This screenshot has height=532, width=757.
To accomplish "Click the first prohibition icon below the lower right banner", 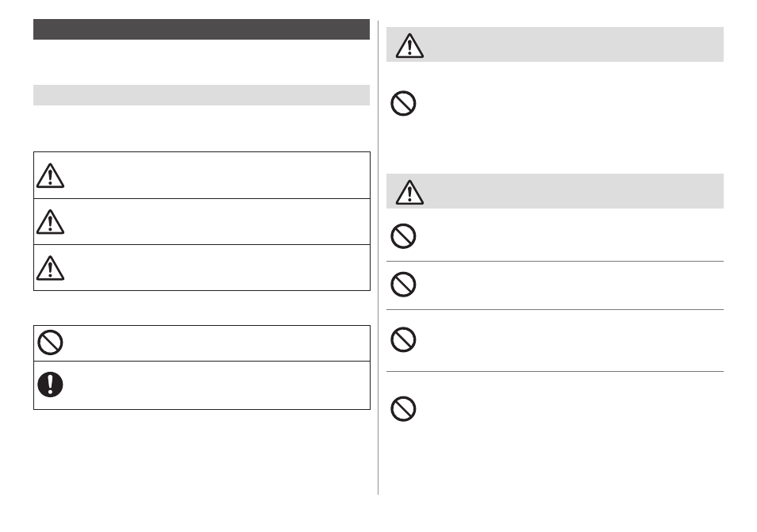I will coord(403,235).
